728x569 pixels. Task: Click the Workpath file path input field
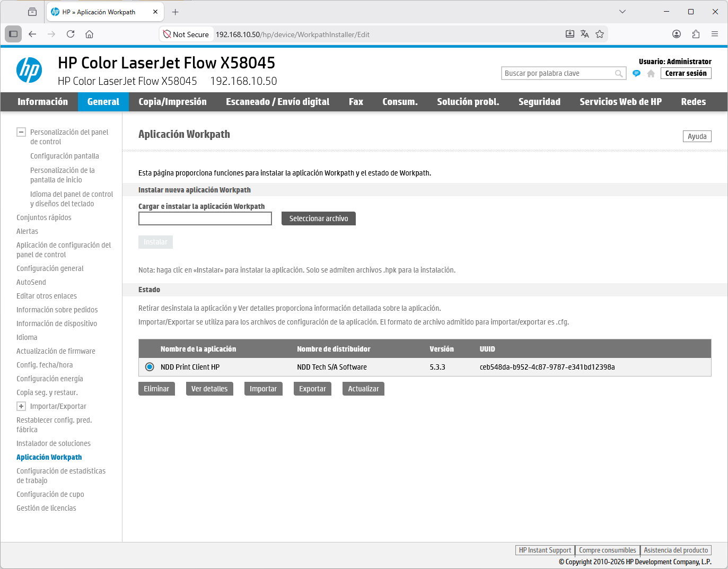205,218
